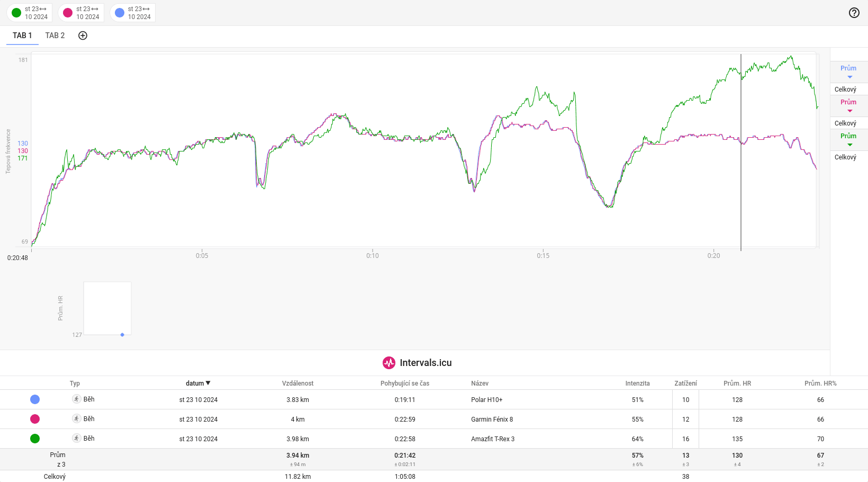The width and height of the screenshot is (868, 482).
Task: Click green color circle in Amazfit row
Action: [x=35, y=439]
